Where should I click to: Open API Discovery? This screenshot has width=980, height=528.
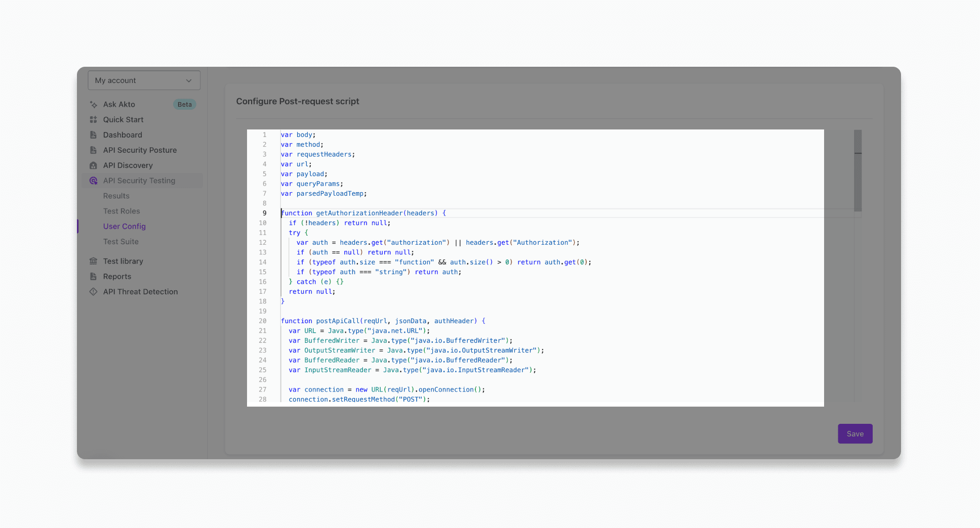coord(128,165)
